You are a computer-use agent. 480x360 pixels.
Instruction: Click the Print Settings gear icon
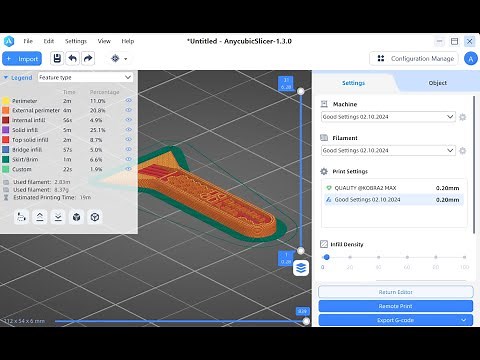click(324, 171)
